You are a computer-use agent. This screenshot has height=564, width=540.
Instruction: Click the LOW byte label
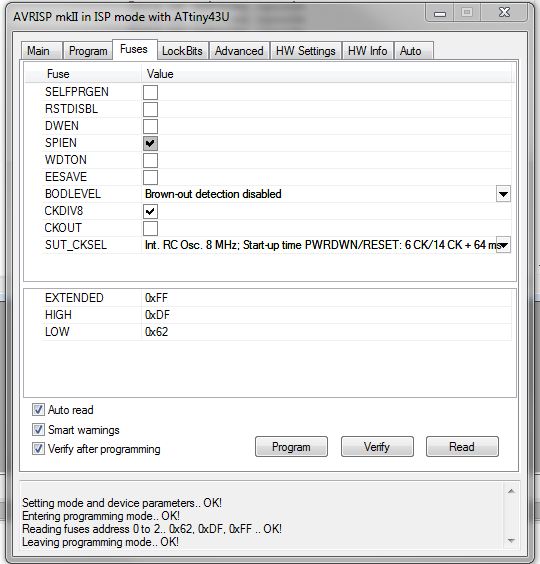tap(57, 332)
